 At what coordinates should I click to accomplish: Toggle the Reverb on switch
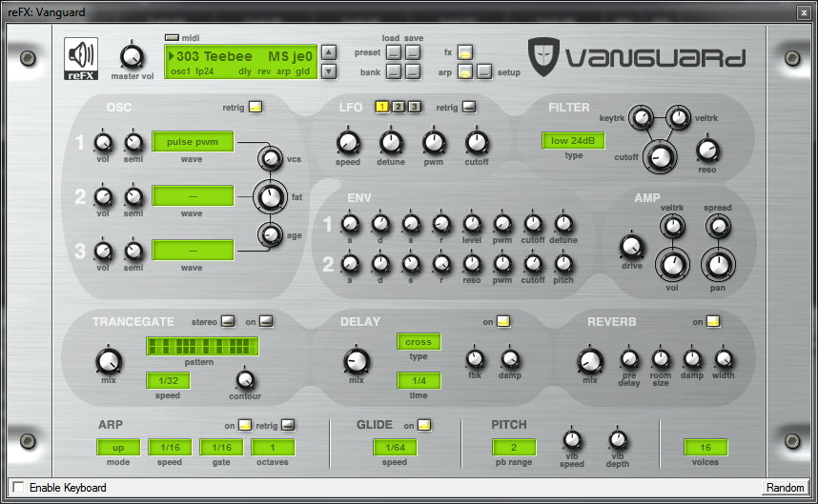[x=713, y=322]
